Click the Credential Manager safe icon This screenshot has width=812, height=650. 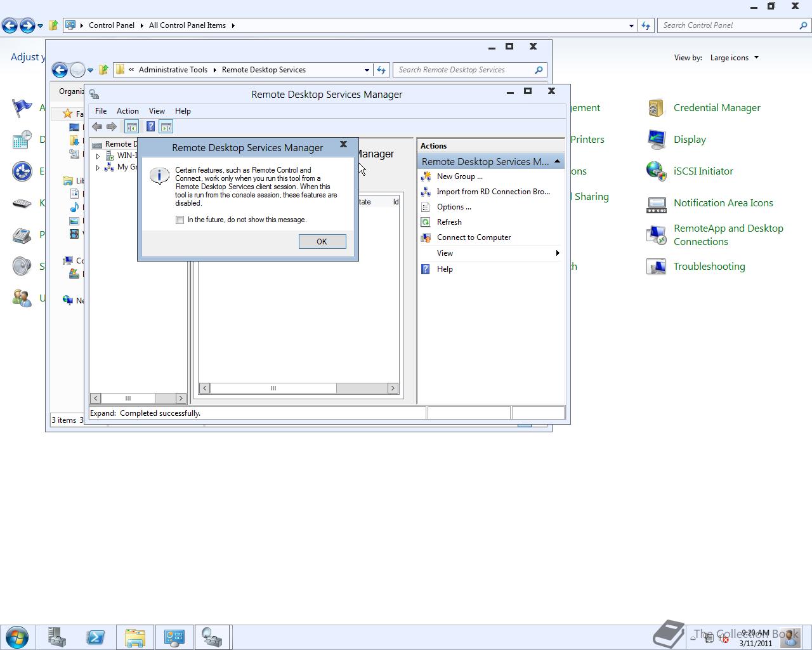656,108
